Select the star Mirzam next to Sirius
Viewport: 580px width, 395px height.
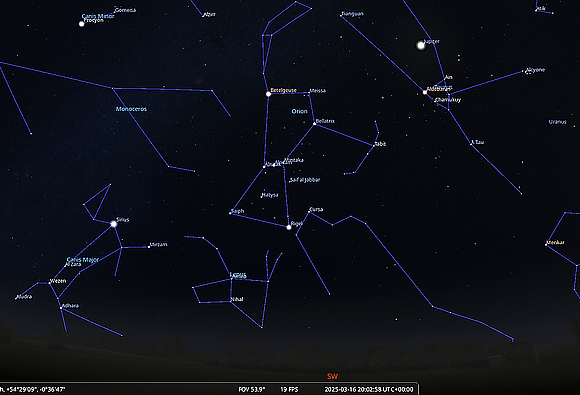(149, 247)
